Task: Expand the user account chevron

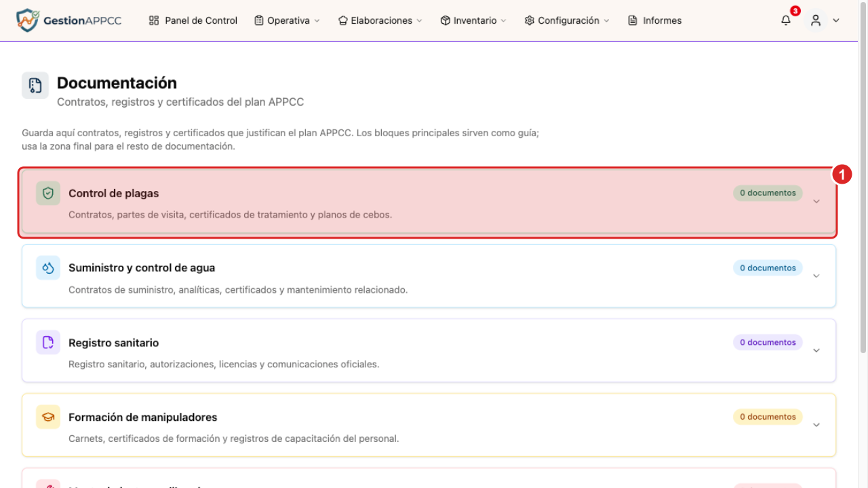Action: 836,20
